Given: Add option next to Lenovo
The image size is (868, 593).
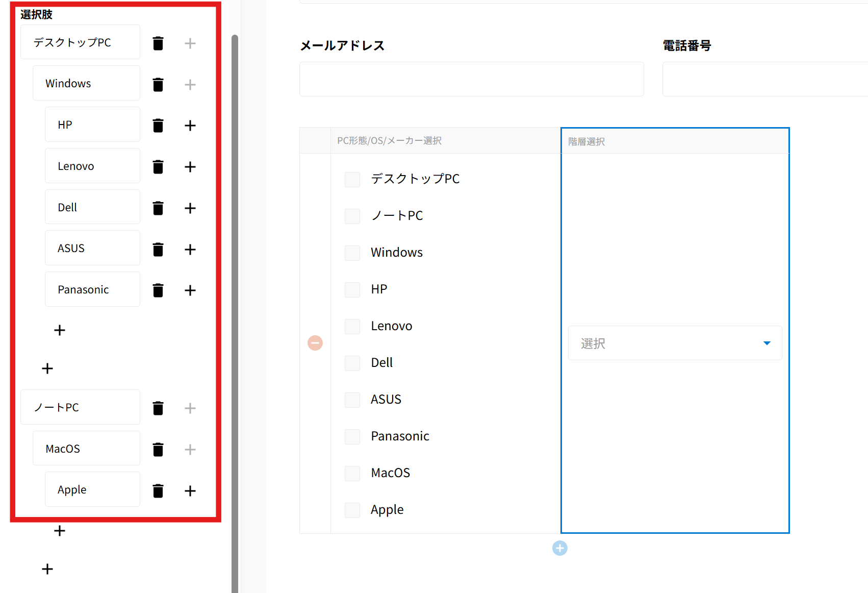Looking at the screenshot, I should [x=190, y=167].
